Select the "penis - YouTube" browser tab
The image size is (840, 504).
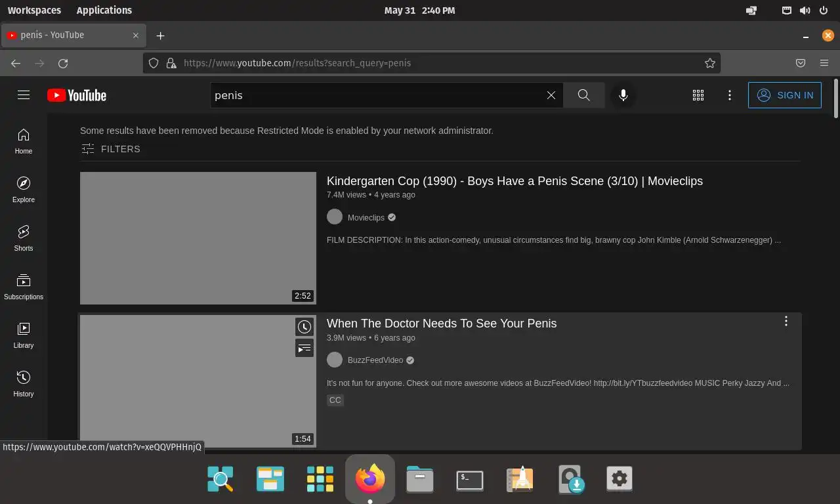(72, 35)
